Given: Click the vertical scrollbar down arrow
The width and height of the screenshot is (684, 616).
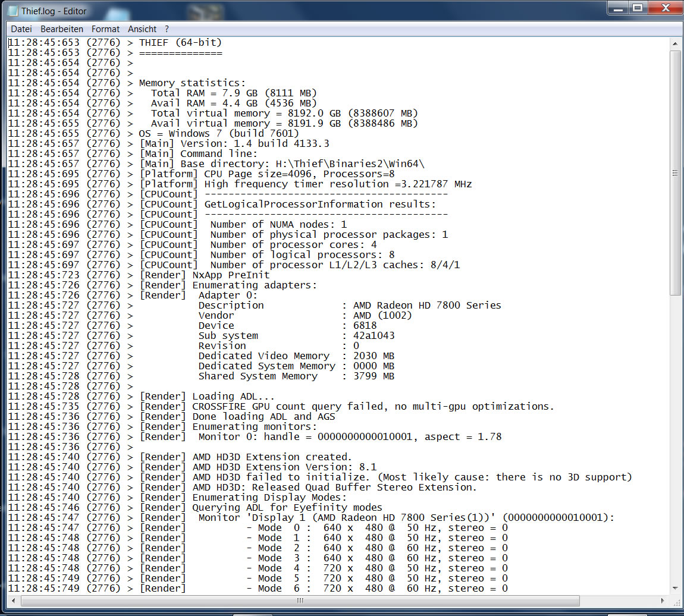Looking at the screenshot, I should (675, 589).
